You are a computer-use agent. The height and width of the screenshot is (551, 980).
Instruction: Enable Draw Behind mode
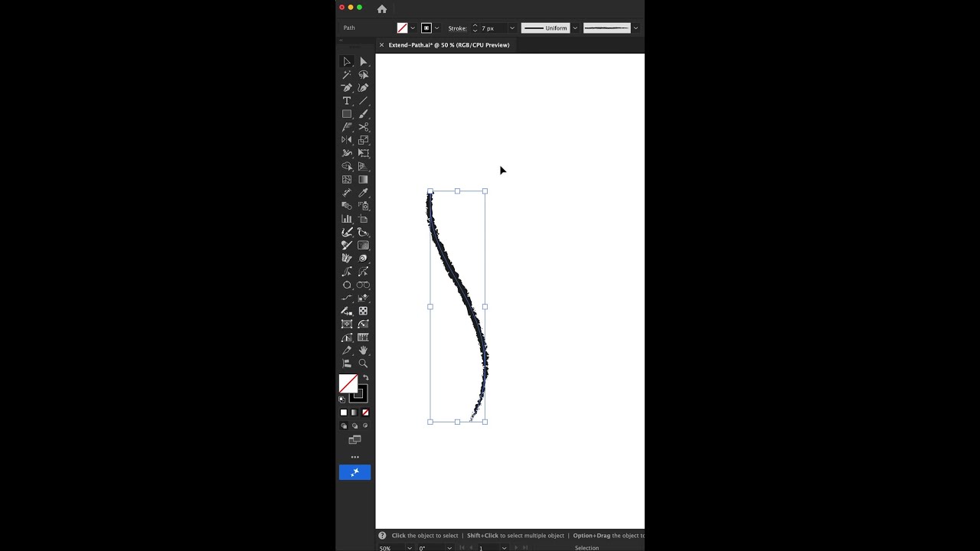click(x=354, y=425)
